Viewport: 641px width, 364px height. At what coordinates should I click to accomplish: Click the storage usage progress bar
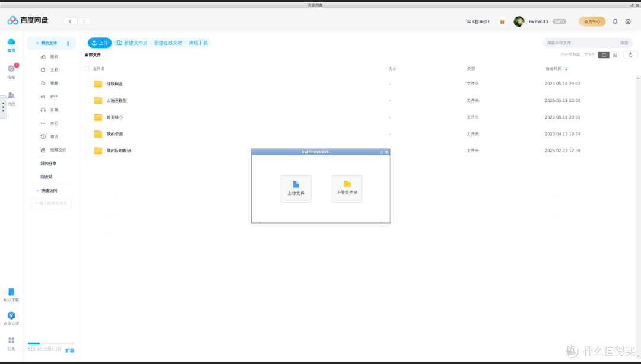click(51, 344)
